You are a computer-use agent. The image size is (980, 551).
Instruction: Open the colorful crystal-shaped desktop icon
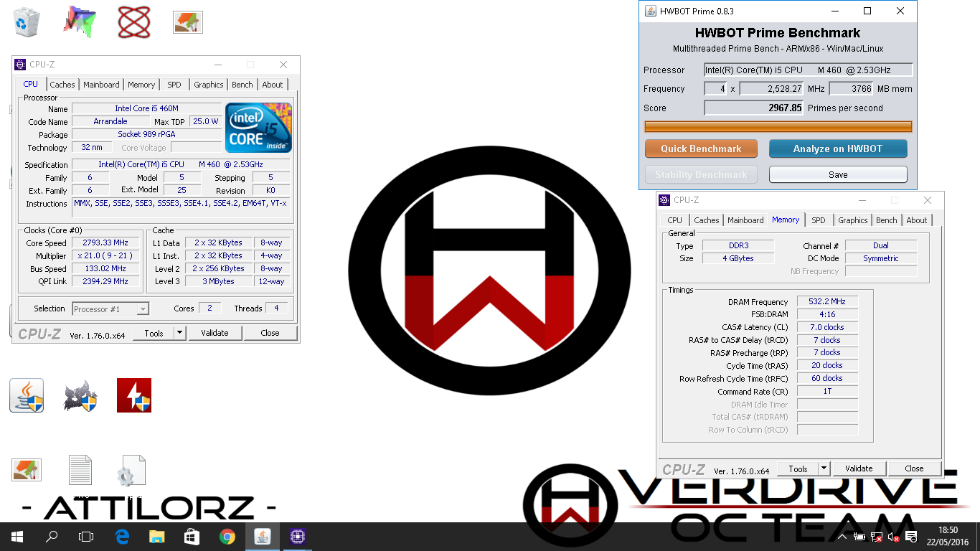[x=80, y=22]
